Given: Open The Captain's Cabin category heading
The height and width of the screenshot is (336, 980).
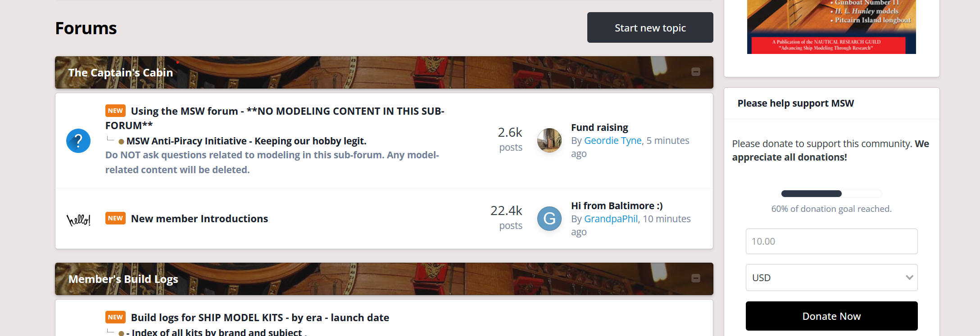Looking at the screenshot, I should [121, 73].
